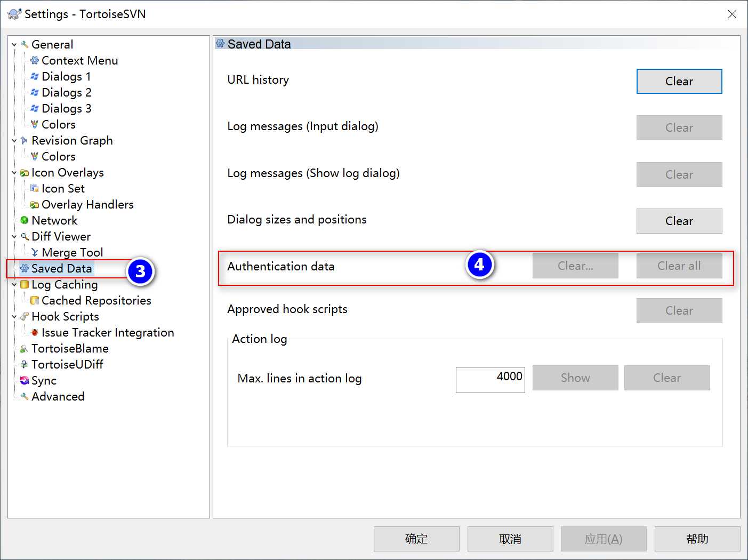The width and height of the screenshot is (748, 560).
Task: Open Sync settings via its icon
Action: click(x=24, y=380)
